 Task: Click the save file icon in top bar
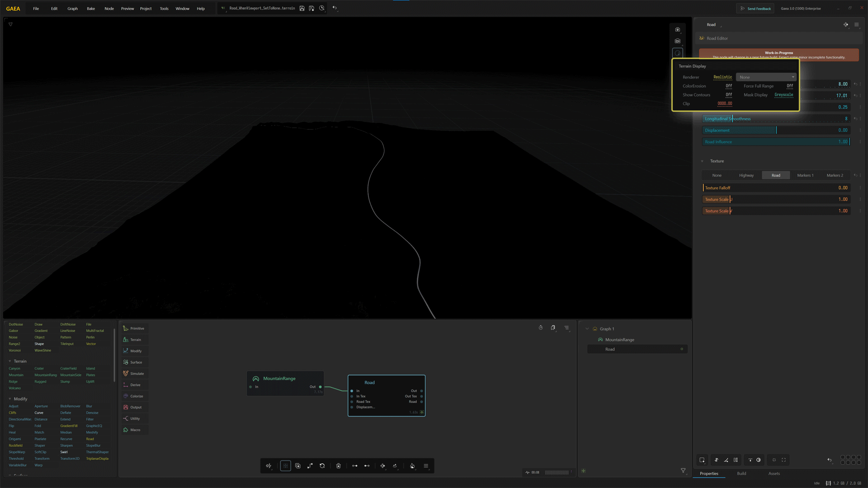pyautogui.click(x=302, y=8)
